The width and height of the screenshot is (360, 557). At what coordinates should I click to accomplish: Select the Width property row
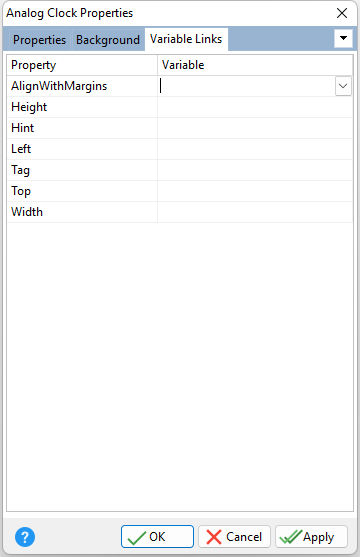(x=180, y=212)
